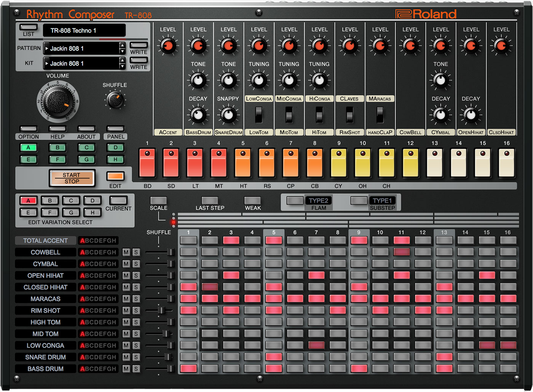Mute the COWBELL track
Screen dimensions: 533x392
[x=126, y=252]
